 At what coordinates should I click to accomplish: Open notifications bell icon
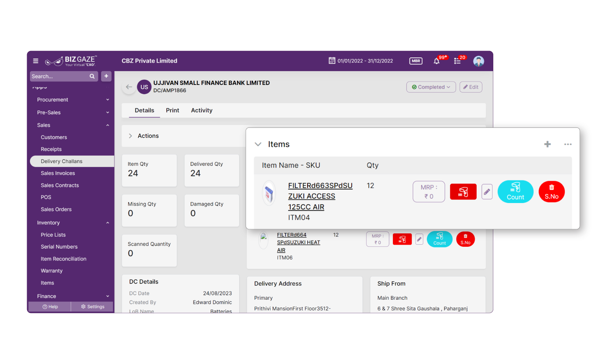point(437,61)
